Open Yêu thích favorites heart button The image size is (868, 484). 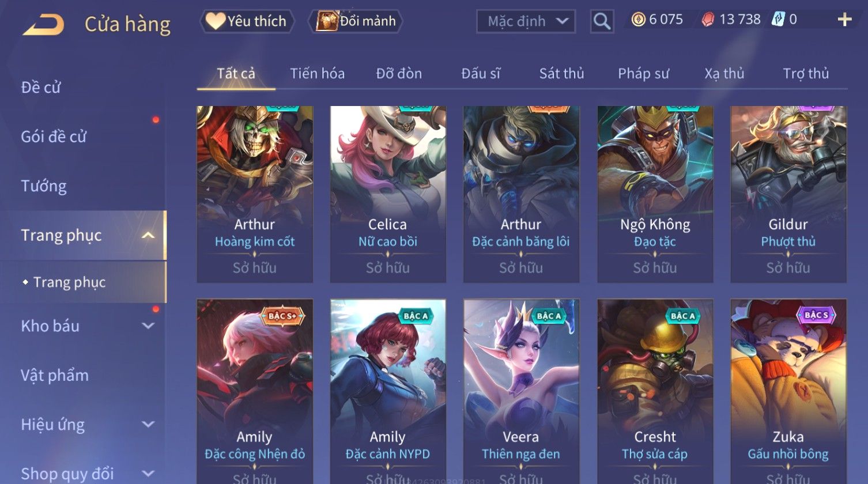coord(247,21)
